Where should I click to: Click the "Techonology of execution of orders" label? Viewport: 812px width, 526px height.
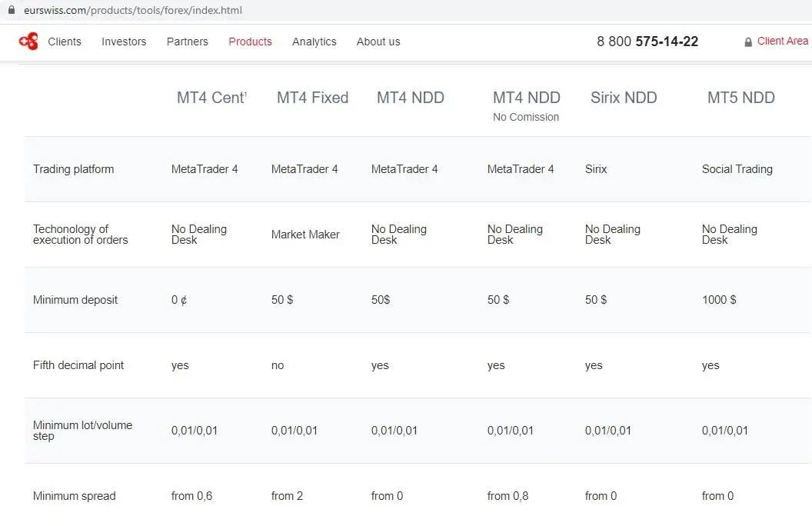pyautogui.click(x=80, y=235)
